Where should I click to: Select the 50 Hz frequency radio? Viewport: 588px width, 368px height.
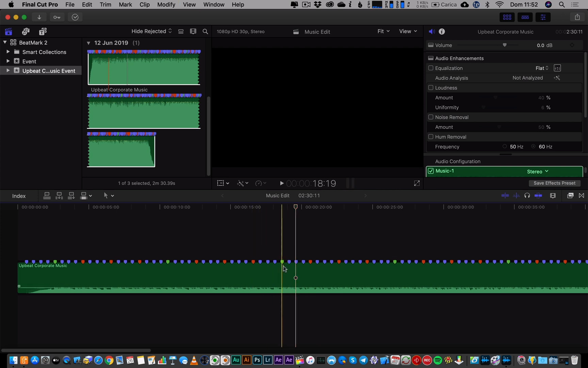505,147
